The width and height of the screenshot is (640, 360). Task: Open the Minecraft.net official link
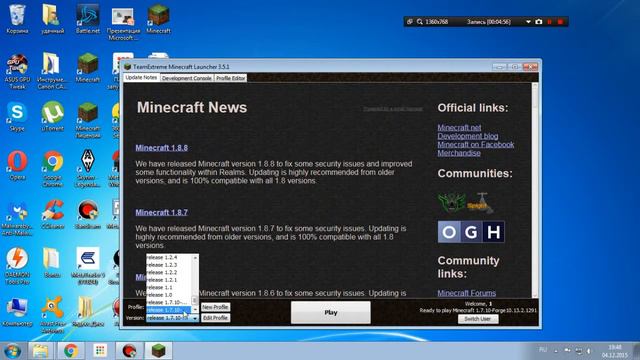(x=459, y=127)
